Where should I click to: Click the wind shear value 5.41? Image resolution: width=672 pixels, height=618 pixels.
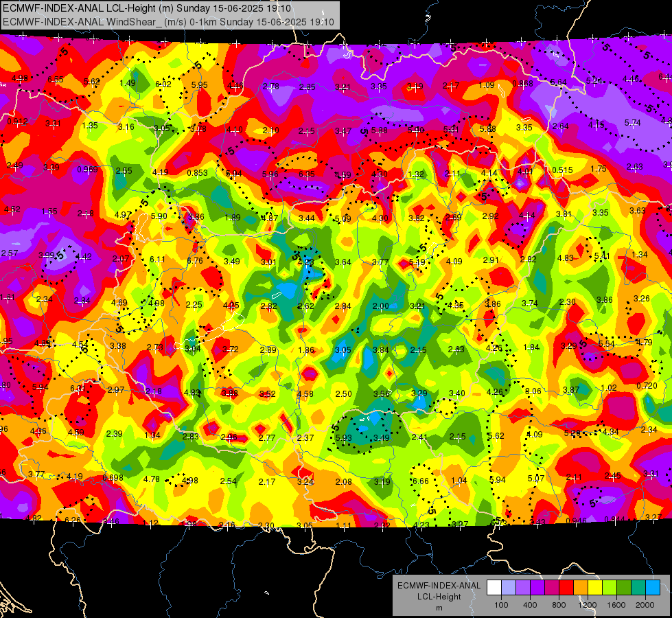[602, 256]
